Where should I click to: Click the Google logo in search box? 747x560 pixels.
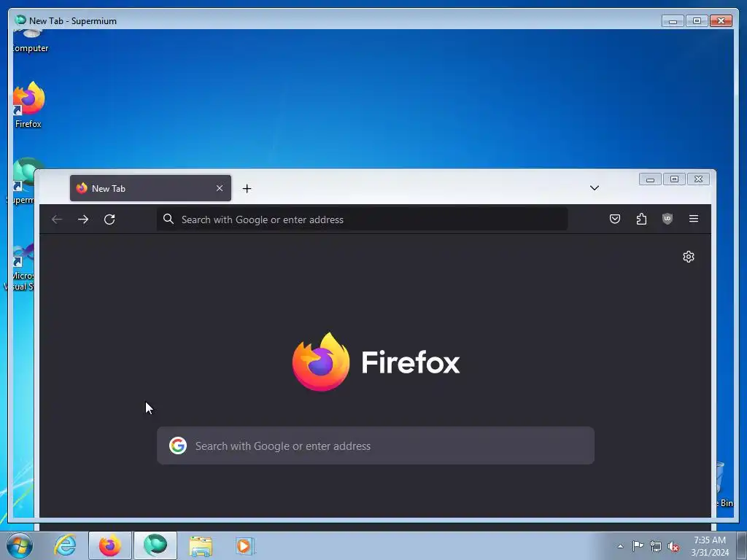pos(178,446)
